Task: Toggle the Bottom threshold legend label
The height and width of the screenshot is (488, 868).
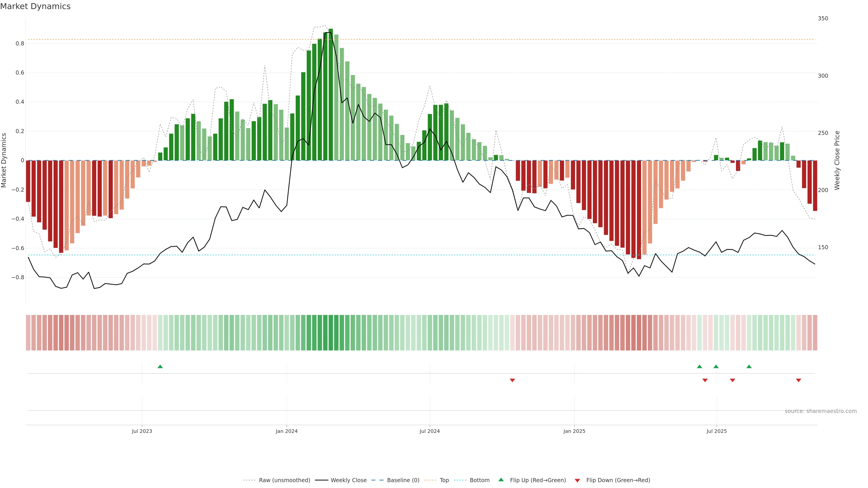Action: coord(479,480)
